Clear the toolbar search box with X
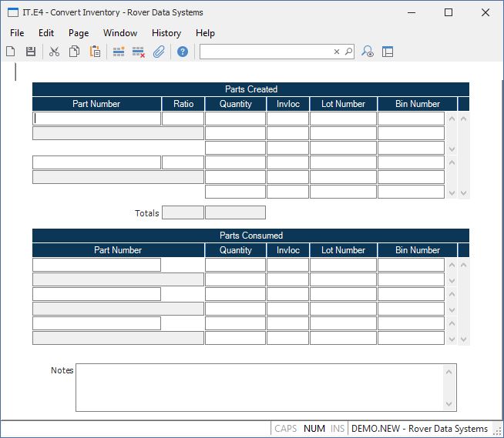Screen dimensions: 504x438 pos(337,52)
